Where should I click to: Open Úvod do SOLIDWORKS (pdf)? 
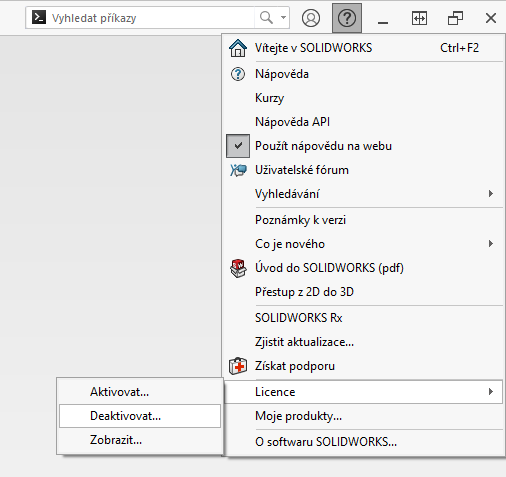[x=364, y=268]
